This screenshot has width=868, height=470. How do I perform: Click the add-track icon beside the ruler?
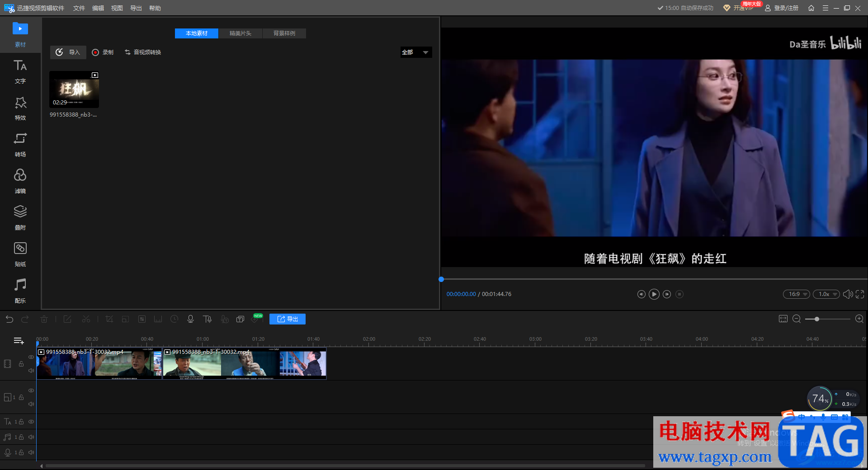19,341
